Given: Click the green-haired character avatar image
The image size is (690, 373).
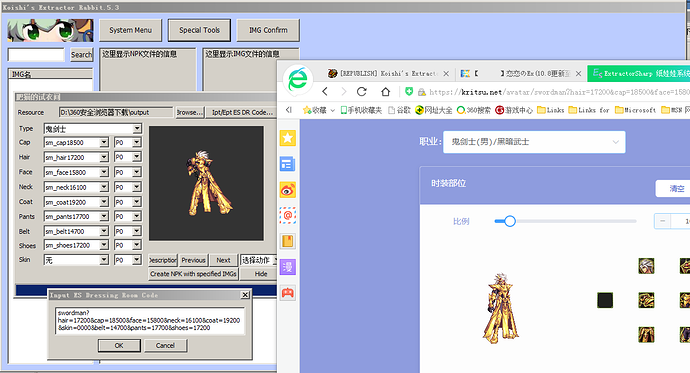Looking at the screenshot, I should [50, 30].
